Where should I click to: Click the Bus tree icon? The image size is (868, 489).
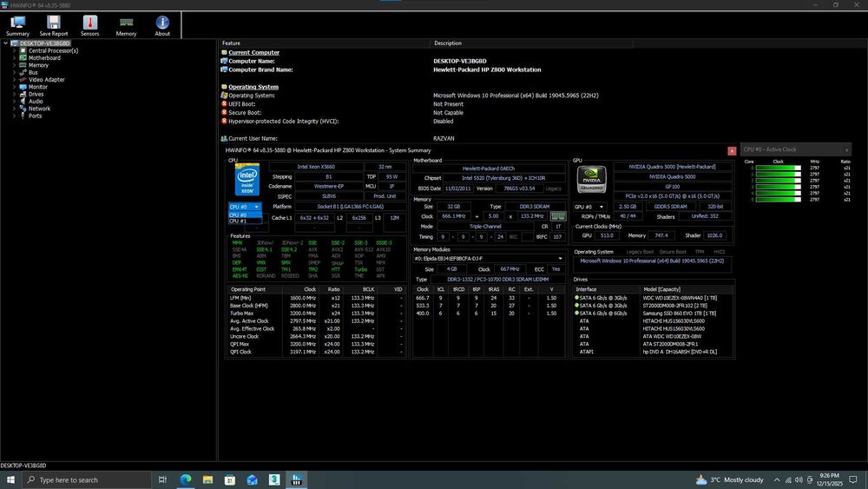(23, 72)
